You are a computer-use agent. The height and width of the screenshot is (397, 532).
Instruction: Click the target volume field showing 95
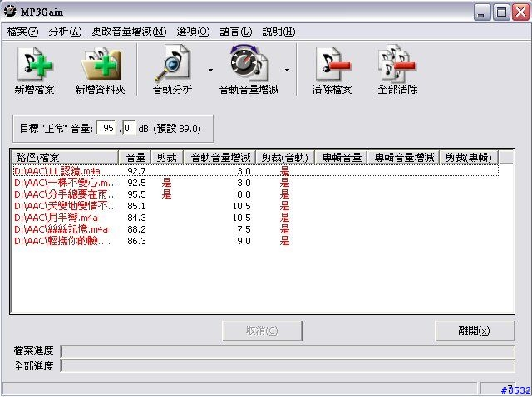pyautogui.click(x=106, y=129)
